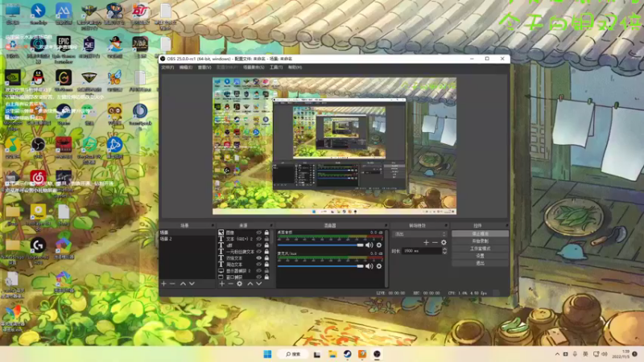Open the 查看(V) View menu

pyautogui.click(x=204, y=68)
